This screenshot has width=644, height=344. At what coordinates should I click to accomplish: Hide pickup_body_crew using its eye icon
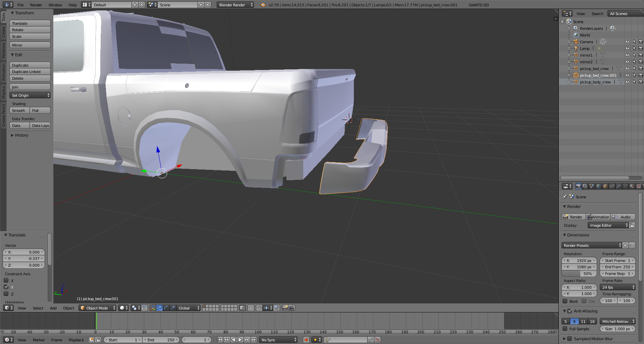(627, 82)
